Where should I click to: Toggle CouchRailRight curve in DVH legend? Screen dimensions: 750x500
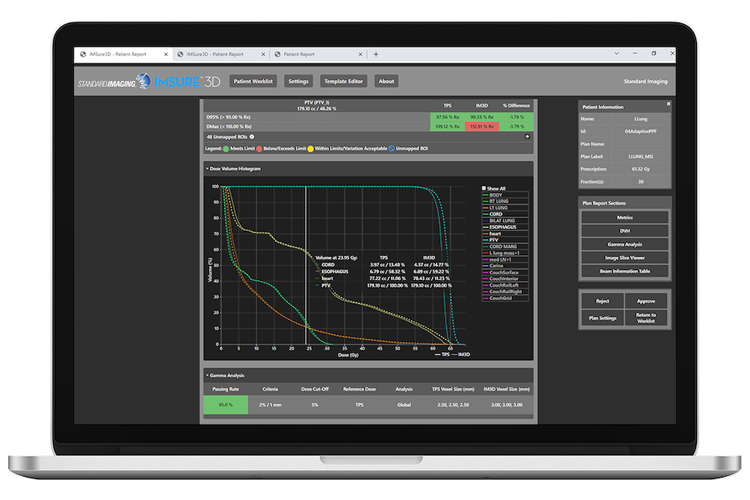(x=505, y=291)
